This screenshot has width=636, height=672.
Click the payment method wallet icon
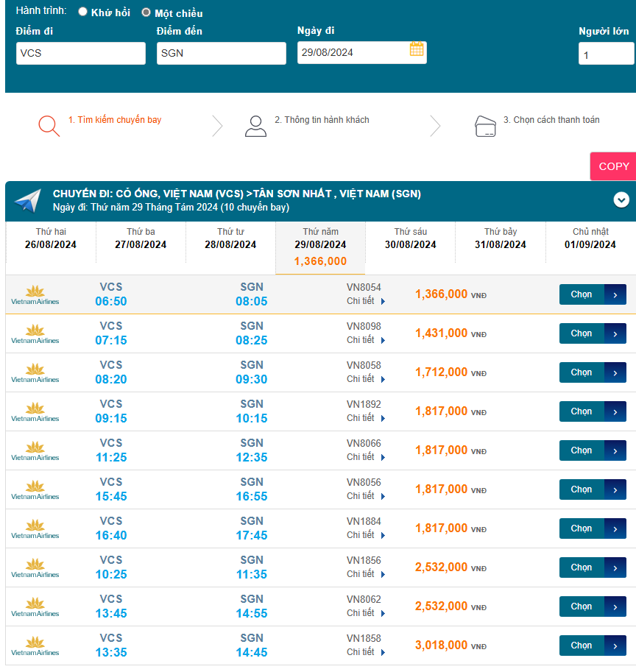coord(485,127)
